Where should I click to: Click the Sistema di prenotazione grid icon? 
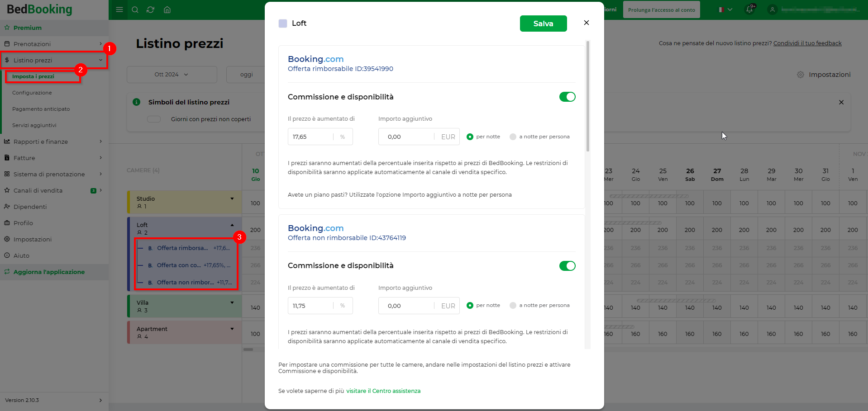pos(7,174)
